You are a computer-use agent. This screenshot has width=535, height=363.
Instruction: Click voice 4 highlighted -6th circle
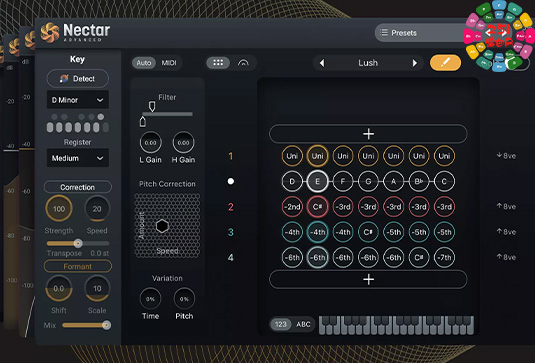[317, 257]
